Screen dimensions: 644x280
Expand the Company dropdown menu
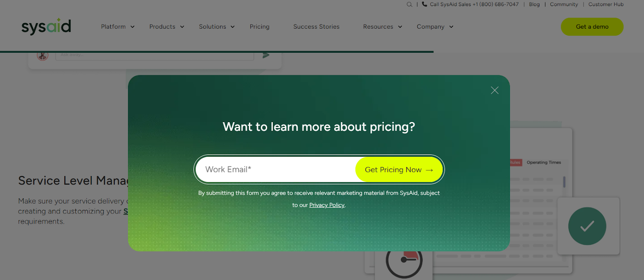coord(435,27)
